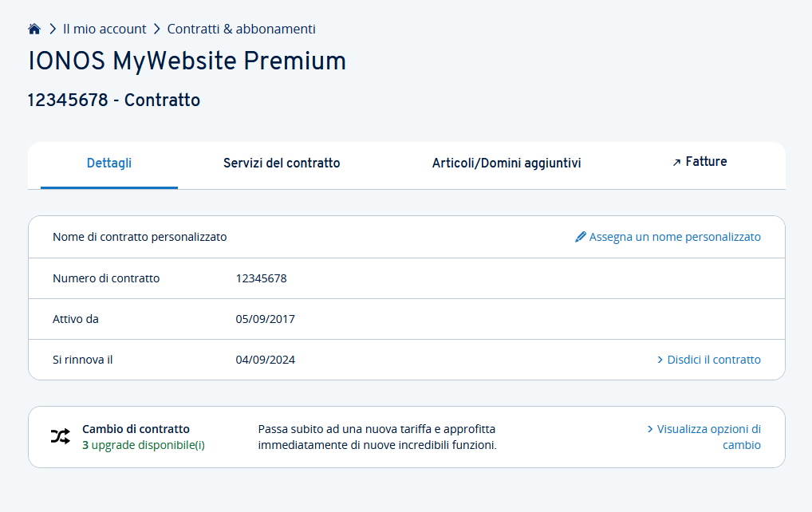Click the 'Numero di contratto' label

[x=106, y=278]
